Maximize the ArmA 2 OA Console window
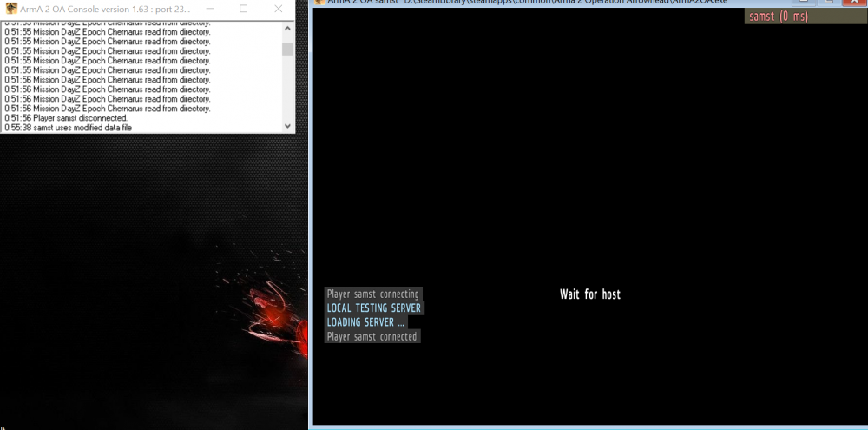This screenshot has width=868, height=430. click(x=244, y=9)
